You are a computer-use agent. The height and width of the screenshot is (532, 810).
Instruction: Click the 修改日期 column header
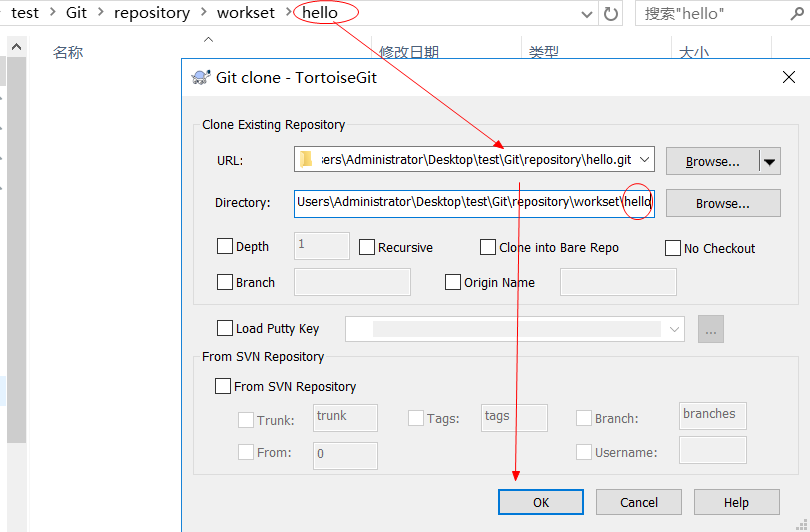[x=409, y=52]
